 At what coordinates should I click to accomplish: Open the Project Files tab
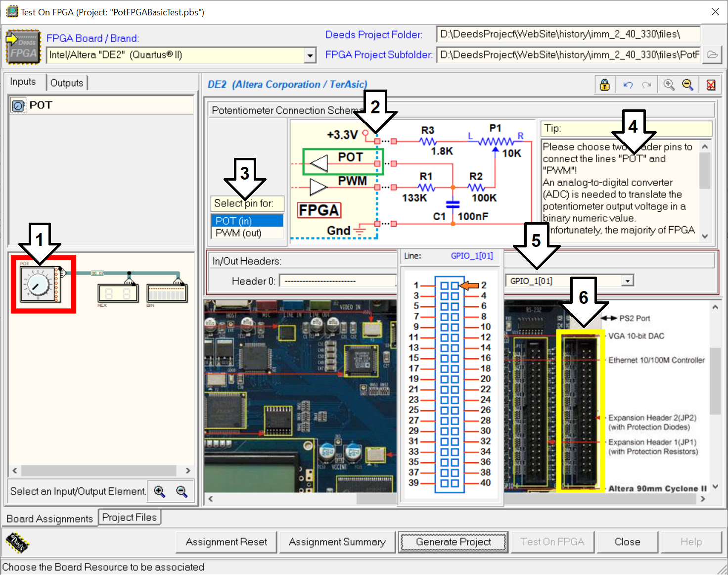pos(130,517)
